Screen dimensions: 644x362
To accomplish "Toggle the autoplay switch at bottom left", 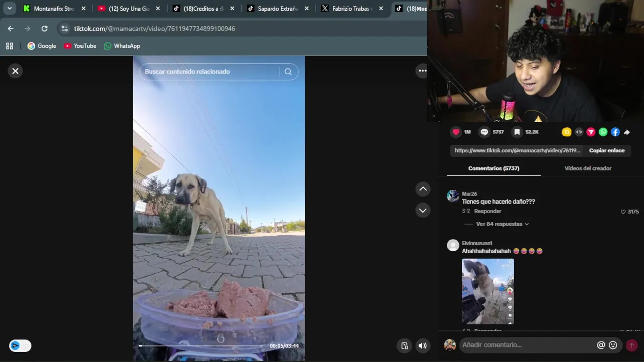I will [x=20, y=345].
